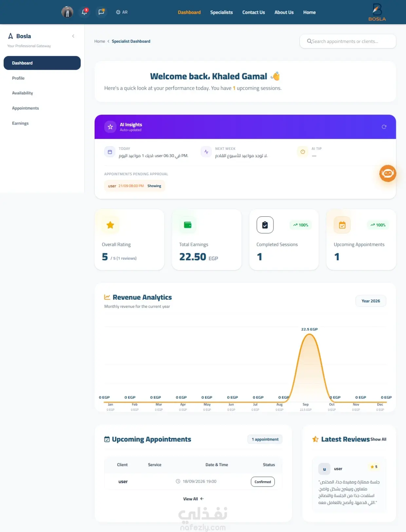The height and width of the screenshot is (532, 406).
Task: Click the Upcoming Appointments calendar icon
Action: click(x=342, y=225)
